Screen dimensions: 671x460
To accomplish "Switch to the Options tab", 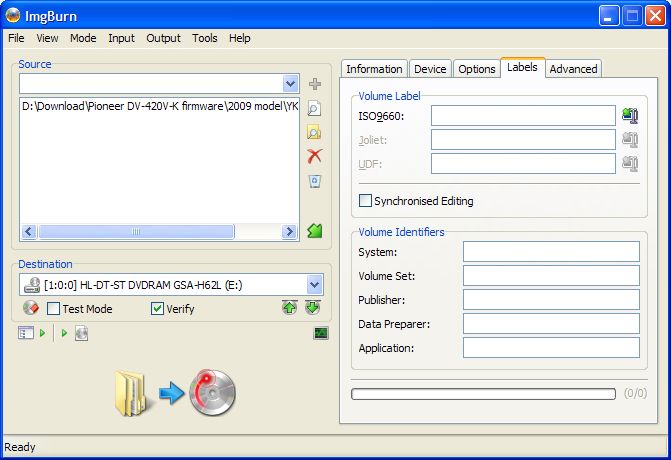I will pos(477,69).
